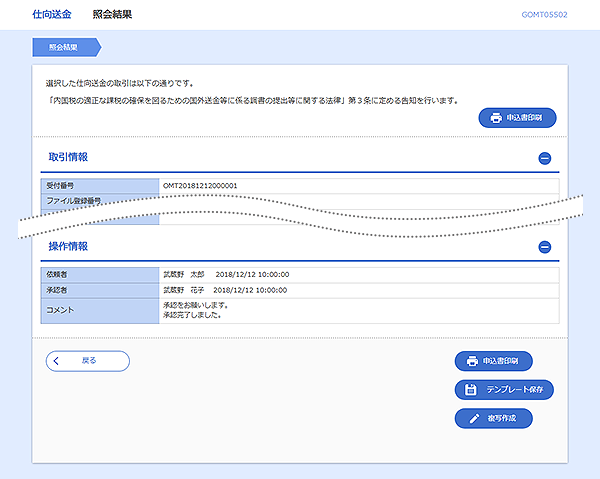The image size is (600, 479).
Task: Click the printer icon in the top 申込書印刷 button
Action: [x=496, y=119]
